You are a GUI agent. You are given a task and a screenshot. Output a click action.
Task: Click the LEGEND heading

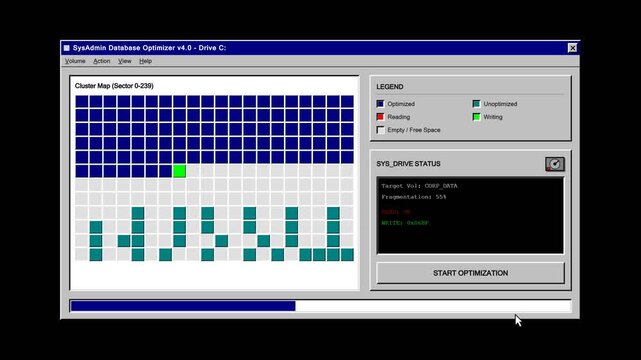coord(390,87)
